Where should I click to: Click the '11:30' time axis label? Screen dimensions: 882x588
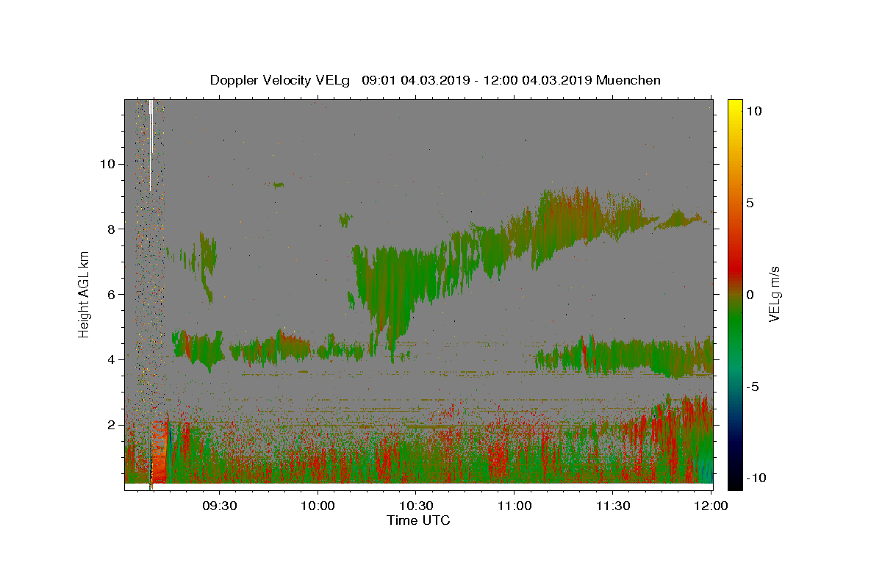click(612, 506)
